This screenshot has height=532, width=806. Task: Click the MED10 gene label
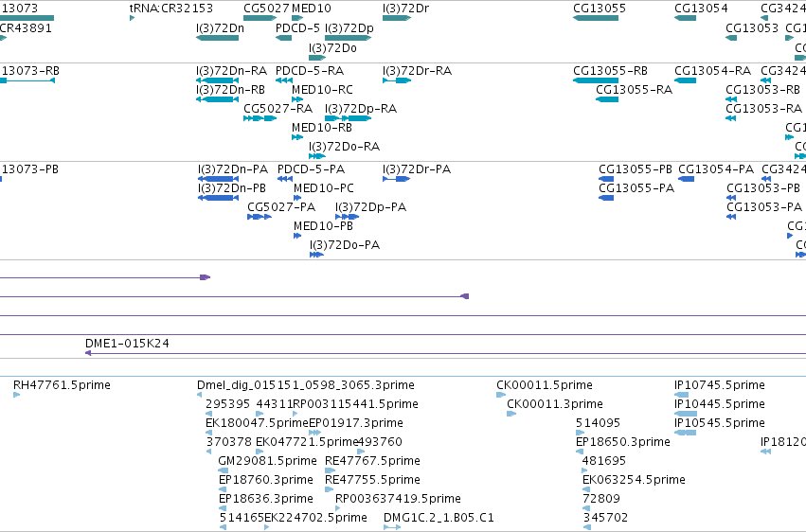312,9
